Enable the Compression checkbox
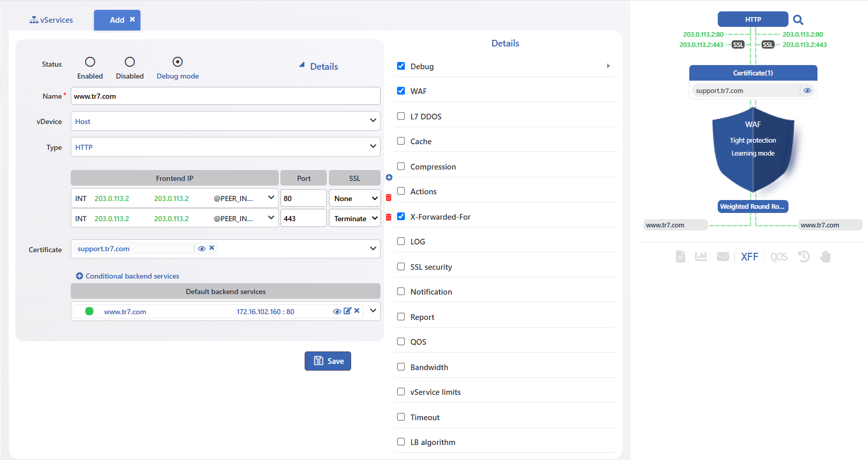868x460 pixels. click(401, 166)
